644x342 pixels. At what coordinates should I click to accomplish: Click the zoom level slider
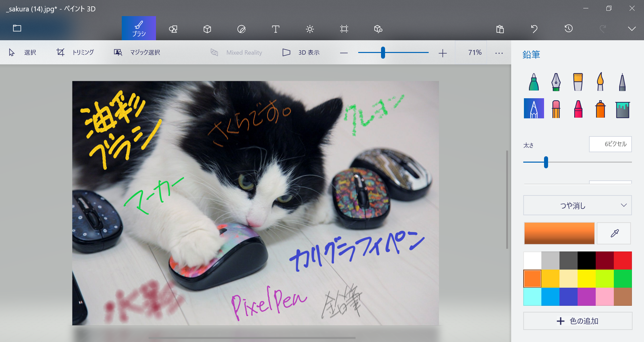pos(393,53)
